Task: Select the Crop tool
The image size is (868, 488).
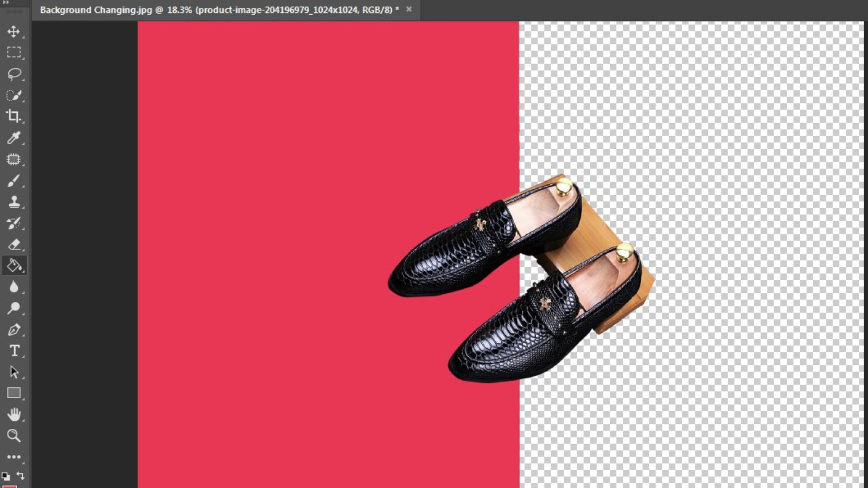Action: pos(14,116)
